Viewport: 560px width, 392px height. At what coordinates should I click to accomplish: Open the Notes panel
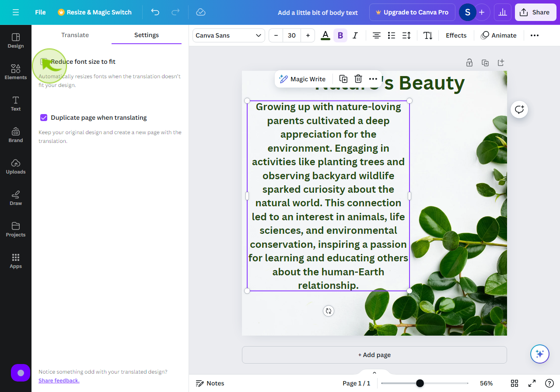[210, 383]
